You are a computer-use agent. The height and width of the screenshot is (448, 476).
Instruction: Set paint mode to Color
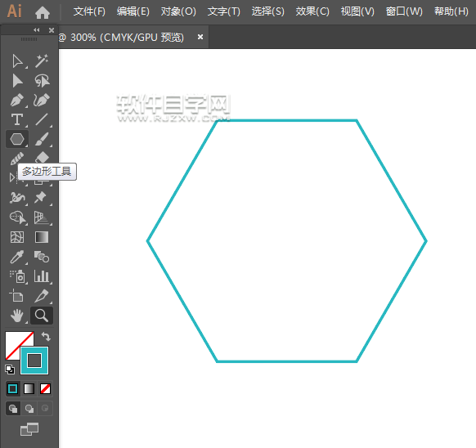13,388
